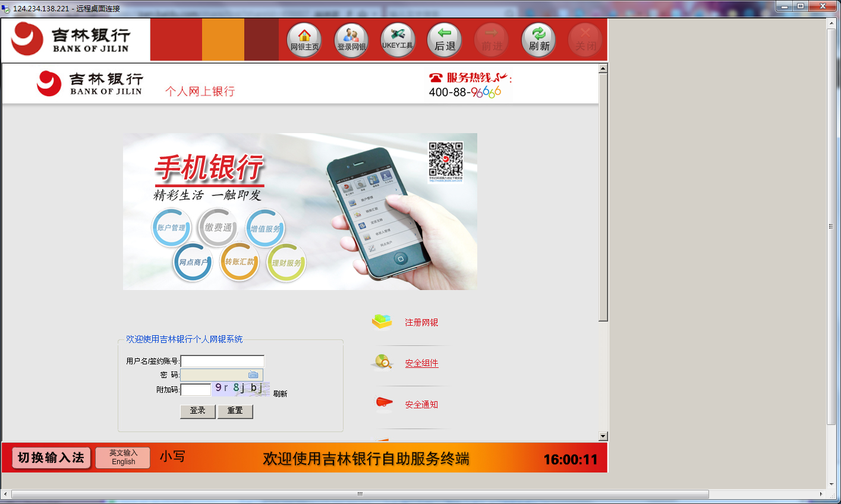Open the 安全组件 link

point(421,363)
